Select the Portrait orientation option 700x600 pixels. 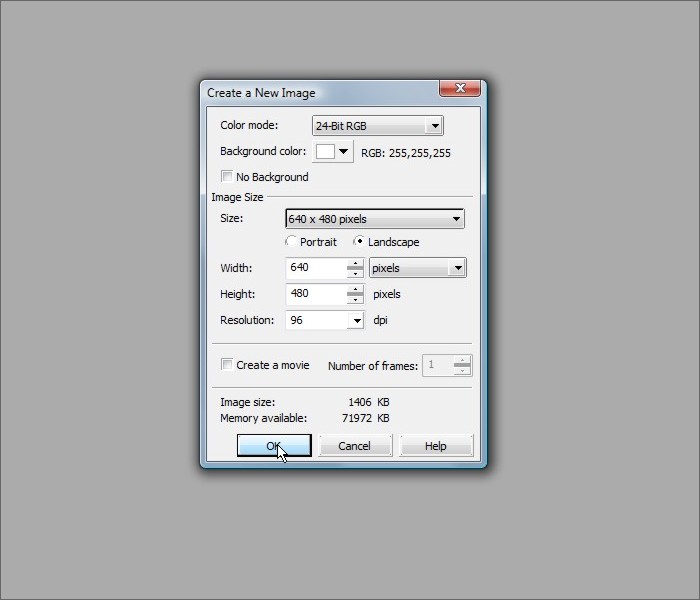click(291, 242)
